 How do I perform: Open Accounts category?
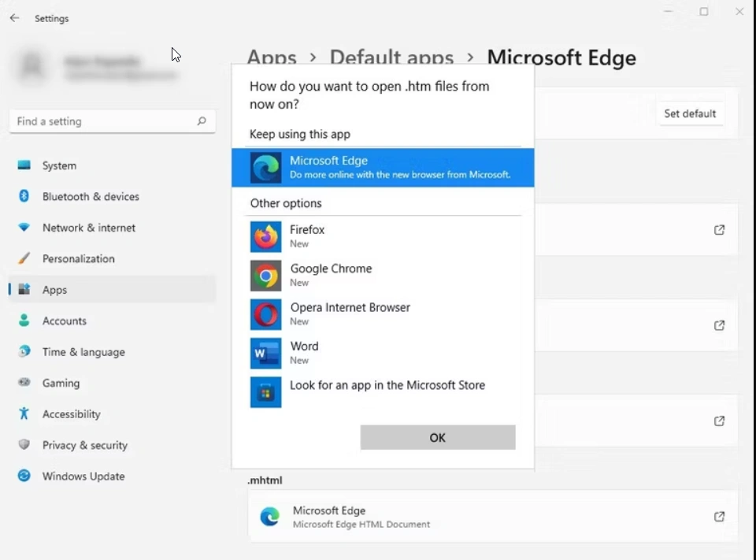[x=113, y=321]
